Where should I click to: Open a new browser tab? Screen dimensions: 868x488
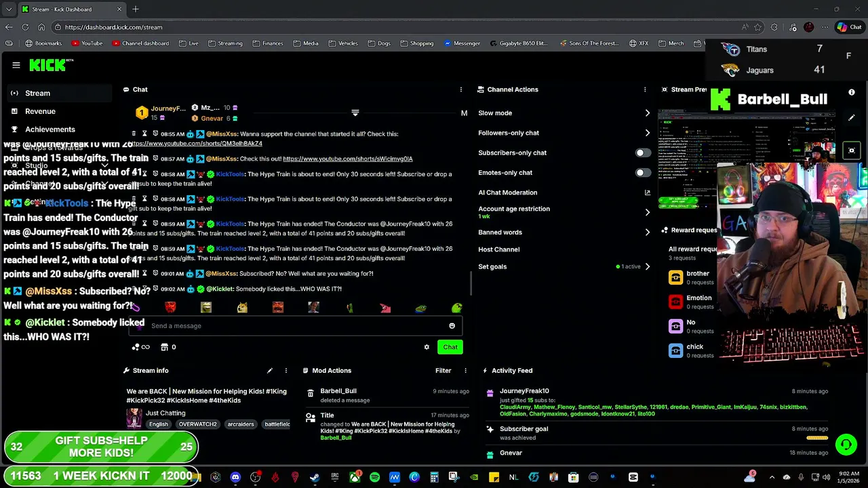coord(136,9)
